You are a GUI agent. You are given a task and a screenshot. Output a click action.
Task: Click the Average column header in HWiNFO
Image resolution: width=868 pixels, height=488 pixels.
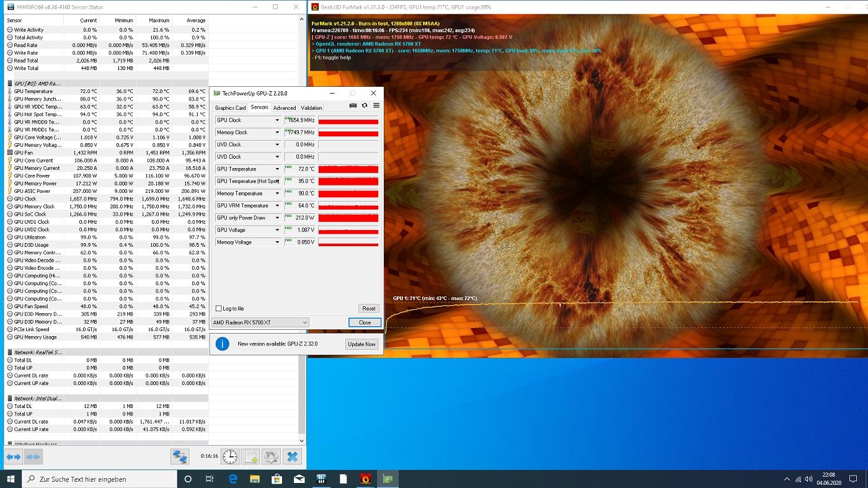click(x=190, y=20)
